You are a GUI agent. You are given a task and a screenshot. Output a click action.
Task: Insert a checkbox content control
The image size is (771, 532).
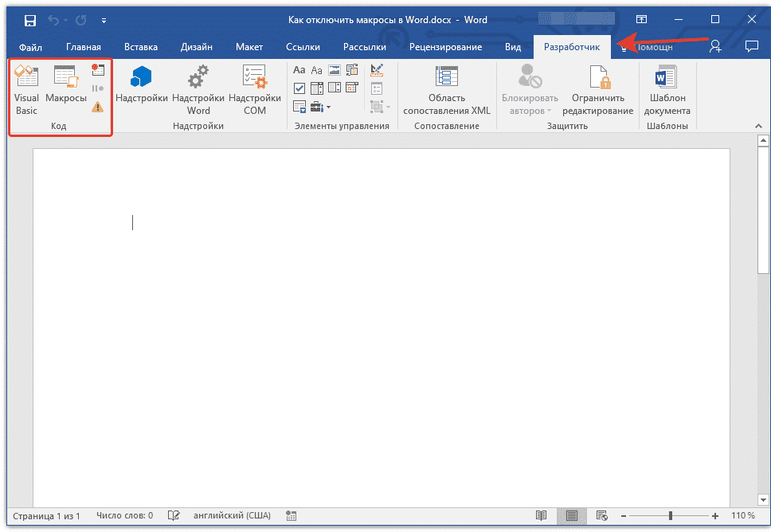coord(300,88)
